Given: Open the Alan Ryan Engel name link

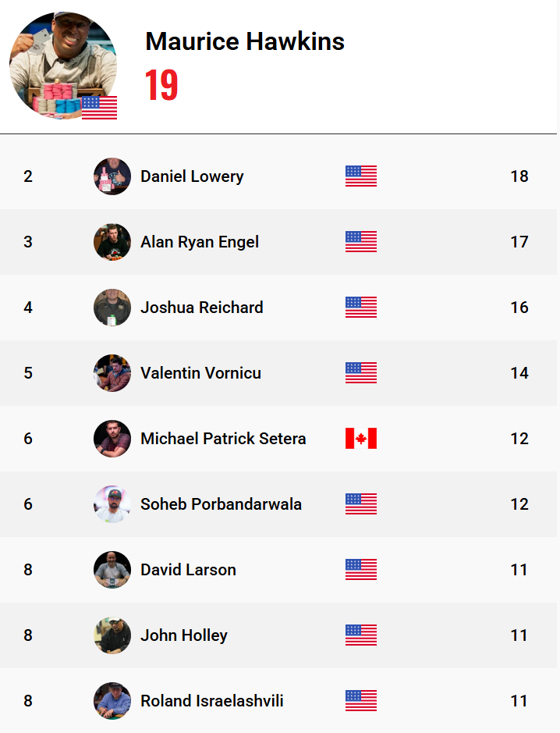Looking at the screenshot, I should coord(200,242).
